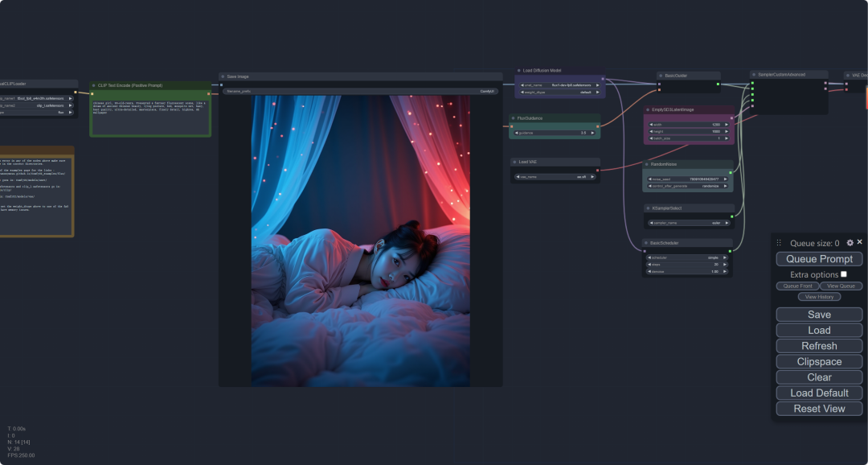Collapse the BasicScheduler node dot

click(x=646, y=243)
